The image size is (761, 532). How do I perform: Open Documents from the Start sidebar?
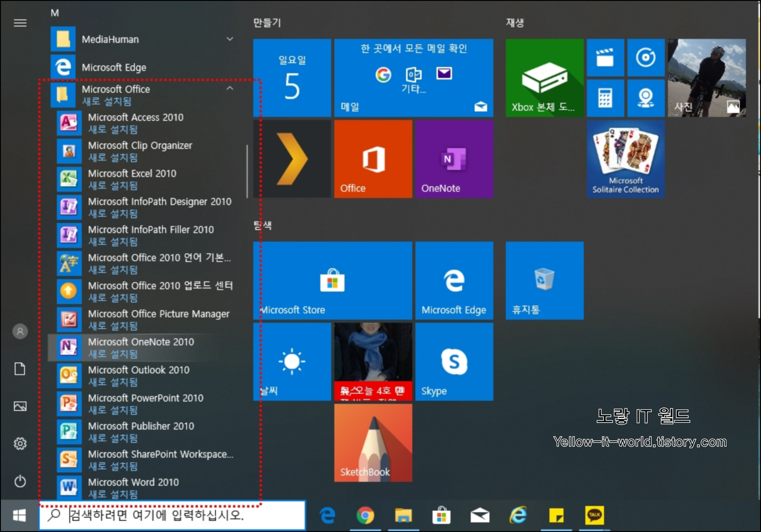[x=20, y=369]
